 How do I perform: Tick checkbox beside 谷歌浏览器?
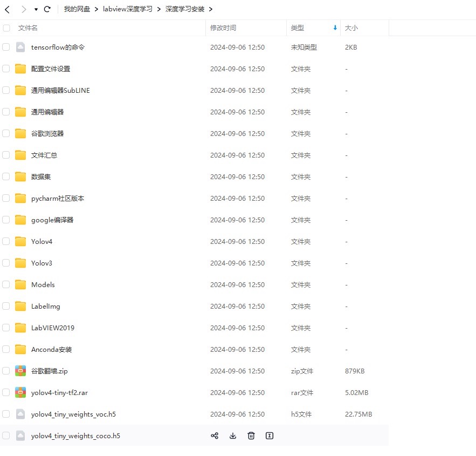coord(6,133)
